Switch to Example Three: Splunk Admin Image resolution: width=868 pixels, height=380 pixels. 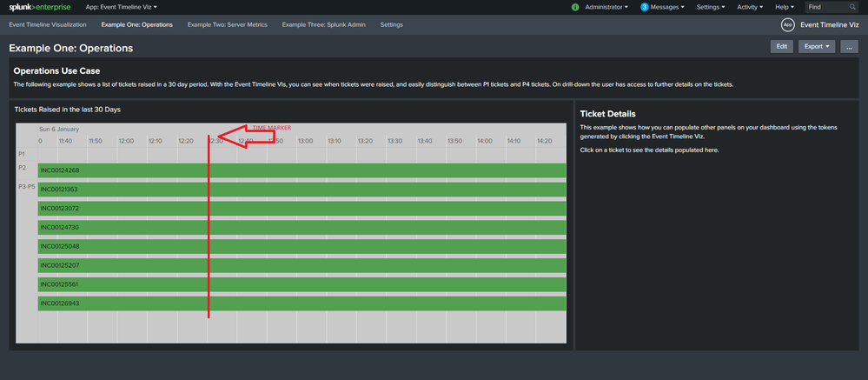pyautogui.click(x=324, y=25)
